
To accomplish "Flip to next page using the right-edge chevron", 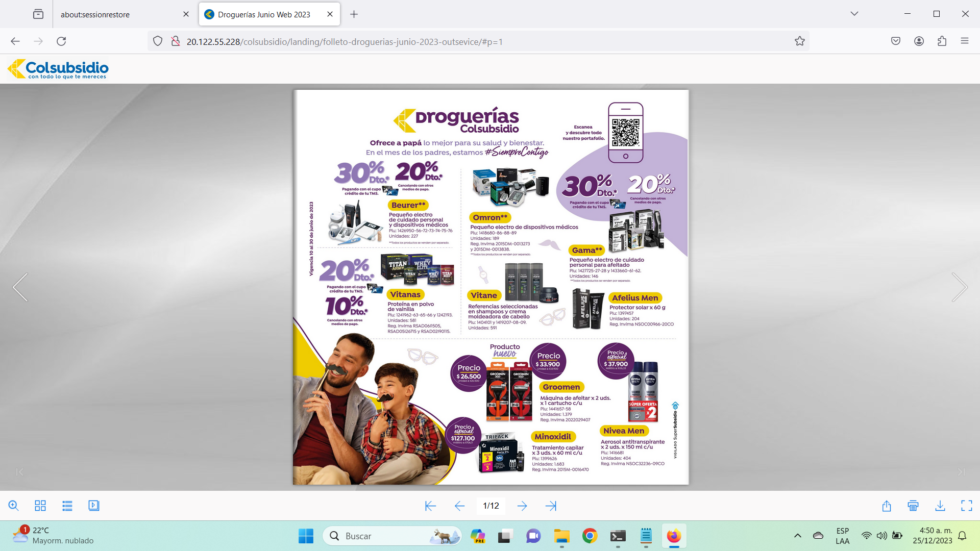I will point(960,287).
